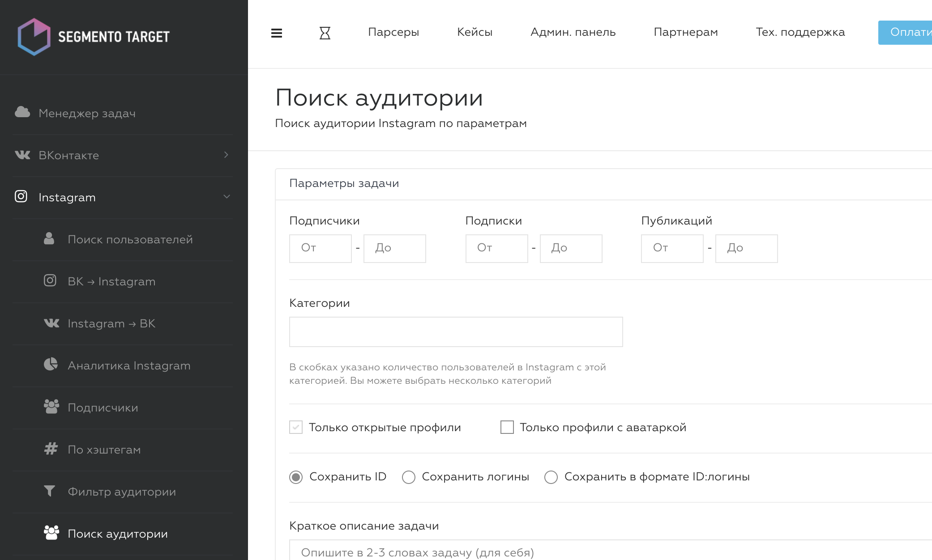Open Менеджер задач cloud icon item
Viewport: 932px width, 560px height.
click(x=22, y=113)
